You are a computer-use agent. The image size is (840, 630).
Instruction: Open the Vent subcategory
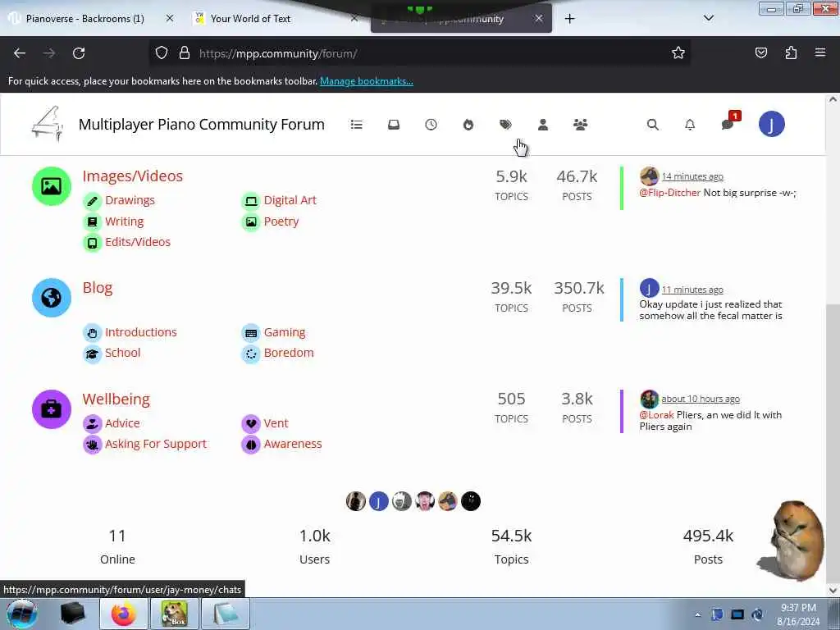point(276,423)
